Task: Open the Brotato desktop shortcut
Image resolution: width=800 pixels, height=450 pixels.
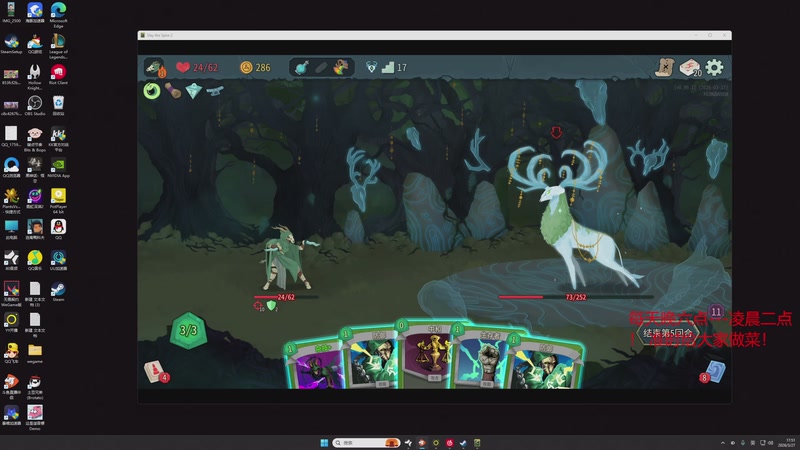Action: [35, 388]
